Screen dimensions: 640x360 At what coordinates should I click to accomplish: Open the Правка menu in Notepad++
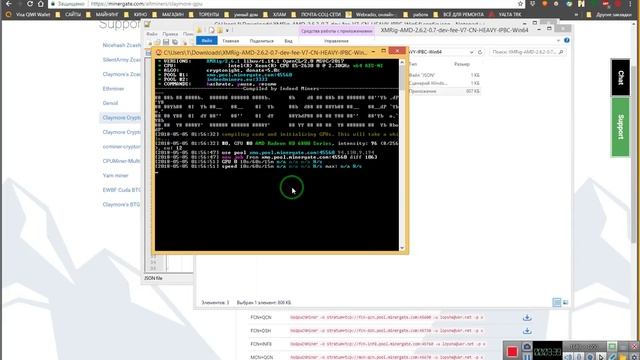170,34
